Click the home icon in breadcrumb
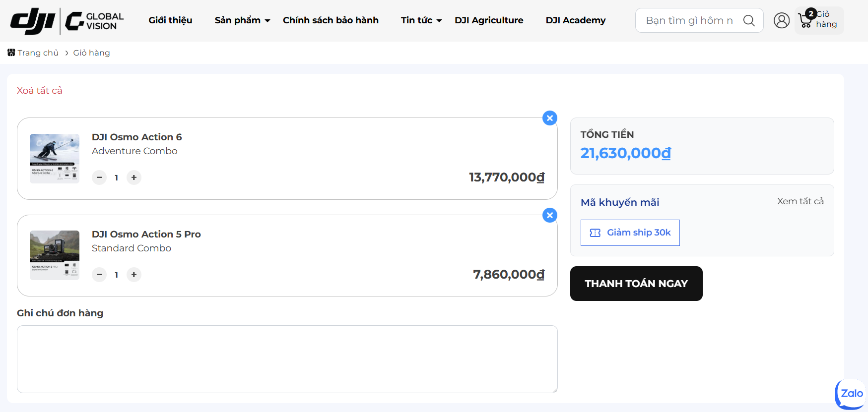The image size is (868, 412). [11, 53]
